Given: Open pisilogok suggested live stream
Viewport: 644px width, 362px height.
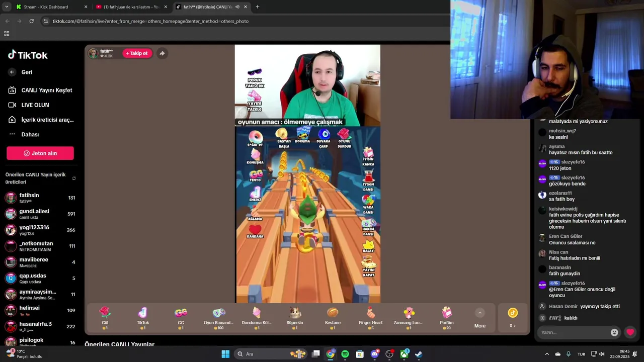Looking at the screenshot, I should coord(40,341).
